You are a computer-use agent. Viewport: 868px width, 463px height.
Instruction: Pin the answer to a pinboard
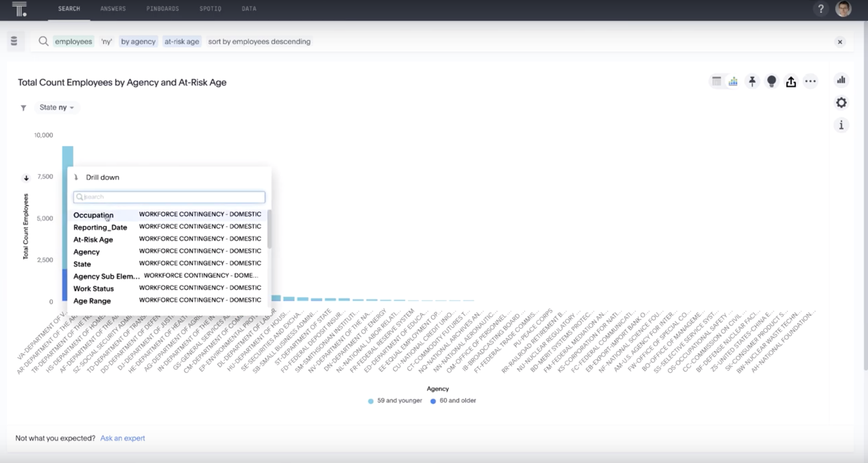click(x=752, y=81)
